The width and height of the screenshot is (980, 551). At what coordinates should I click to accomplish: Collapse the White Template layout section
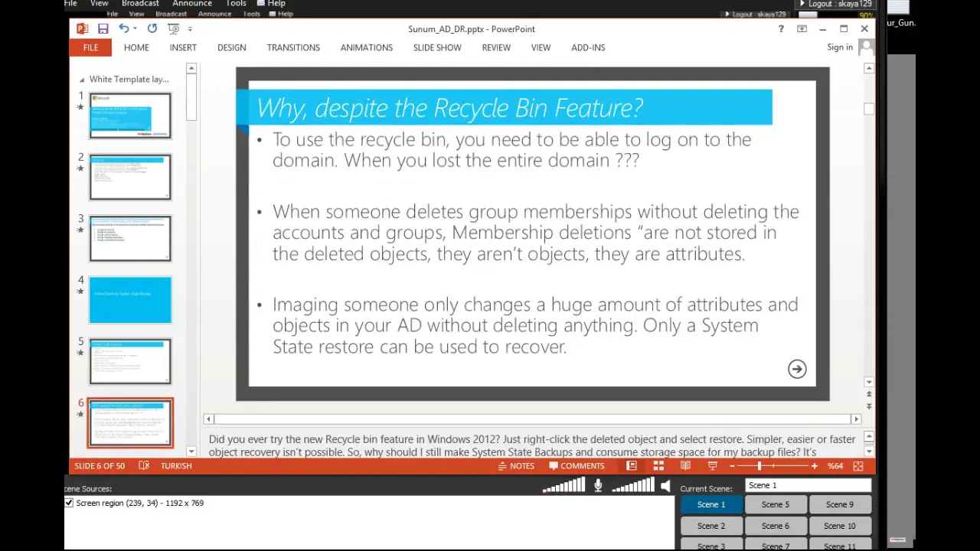(82, 80)
